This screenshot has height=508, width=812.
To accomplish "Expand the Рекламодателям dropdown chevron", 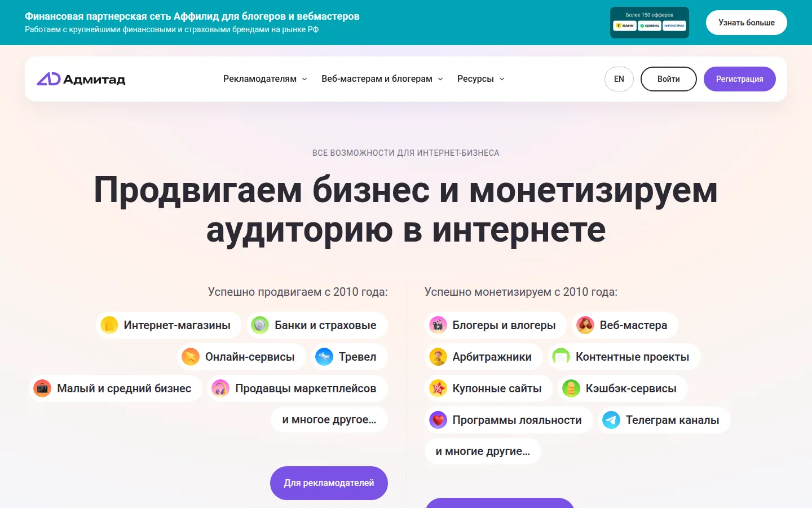I will click(x=304, y=79).
